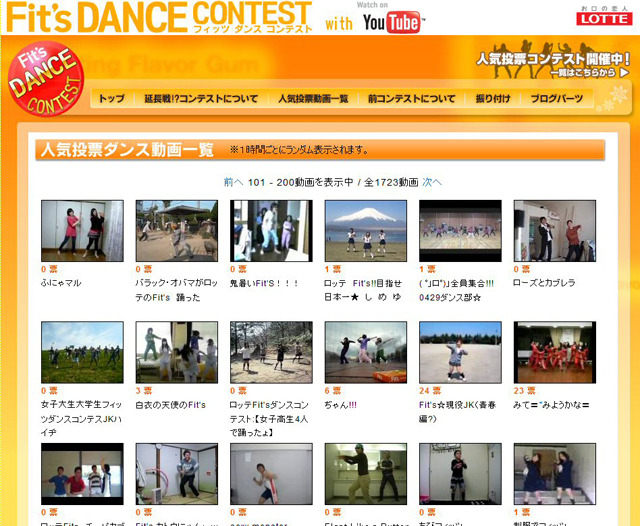
Task: Click the 鬼暑いFit'S！！！ title link
Action: tap(264, 283)
